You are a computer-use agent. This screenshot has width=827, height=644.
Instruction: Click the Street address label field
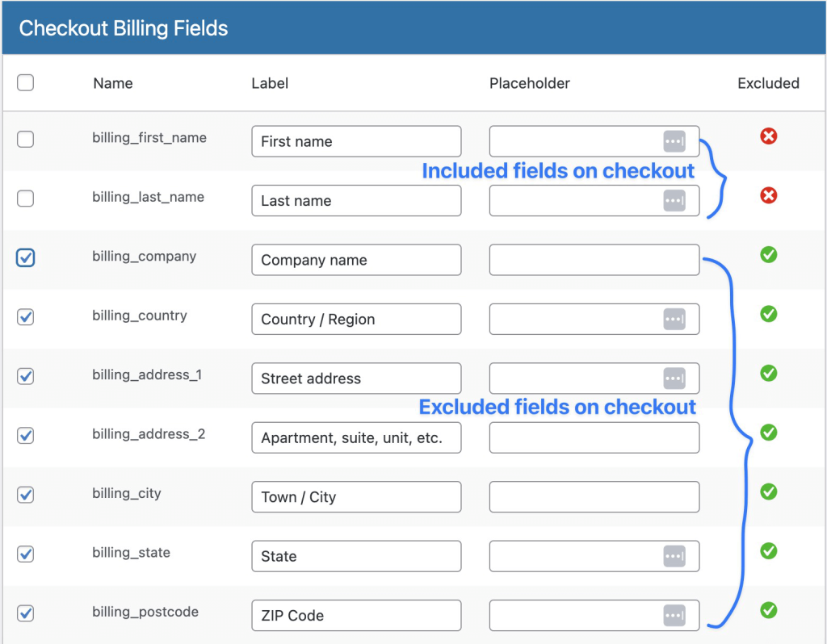356,378
